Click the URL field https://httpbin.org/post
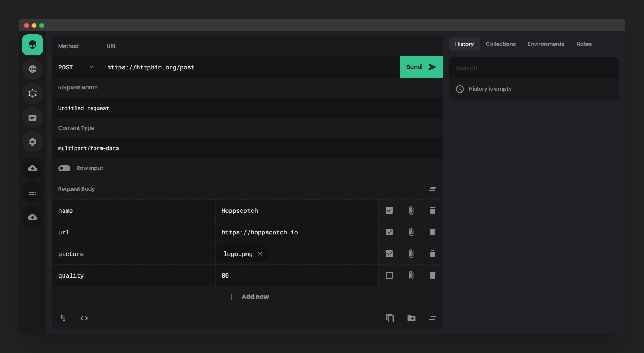 pyautogui.click(x=251, y=67)
